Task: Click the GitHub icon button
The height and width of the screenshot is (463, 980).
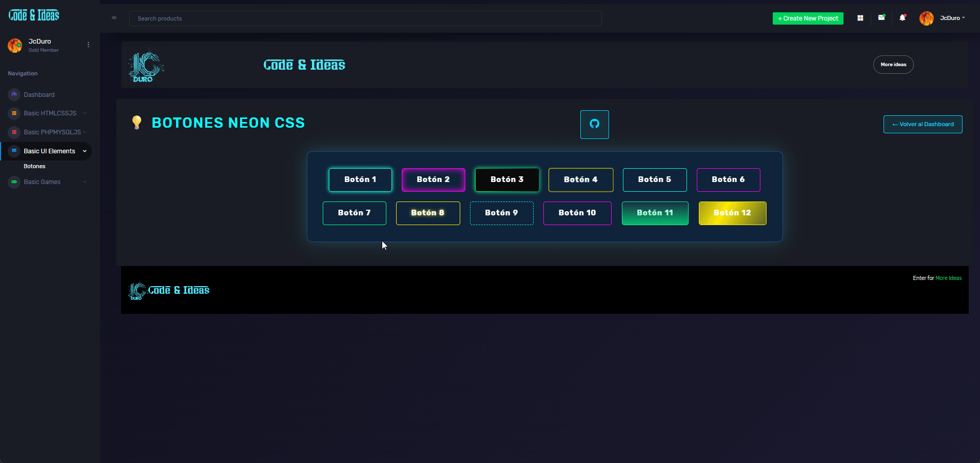Action: [594, 124]
